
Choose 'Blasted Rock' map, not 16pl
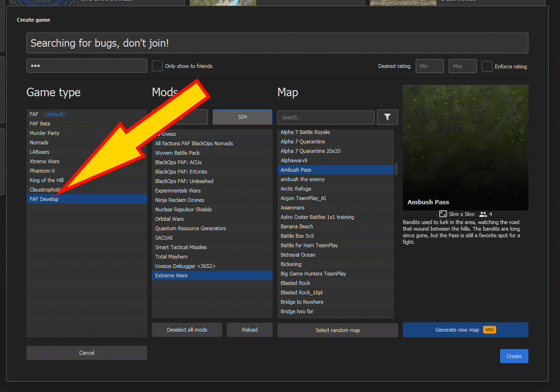pos(335,283)
